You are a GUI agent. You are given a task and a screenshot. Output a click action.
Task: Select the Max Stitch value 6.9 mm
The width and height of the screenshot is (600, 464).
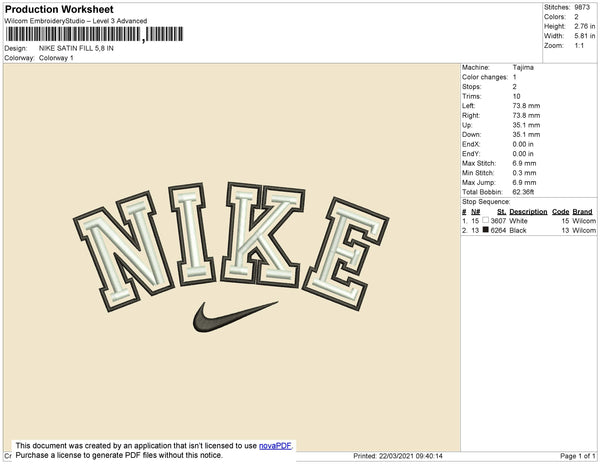point(524,163)
